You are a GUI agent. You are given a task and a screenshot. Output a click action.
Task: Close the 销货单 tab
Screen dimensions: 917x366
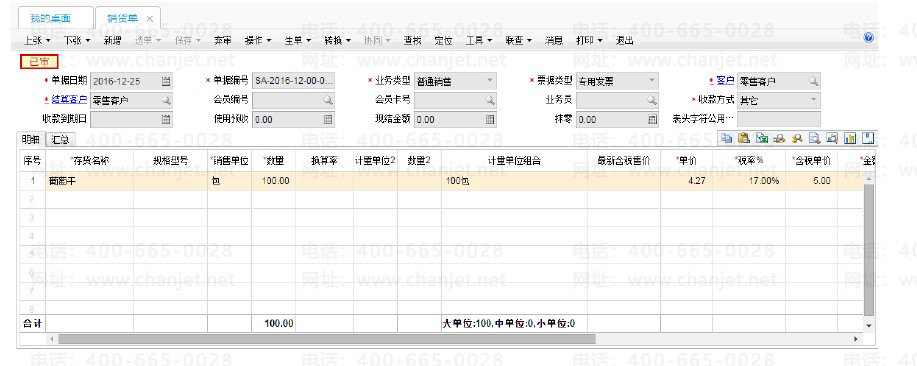[x=150, y=19]
